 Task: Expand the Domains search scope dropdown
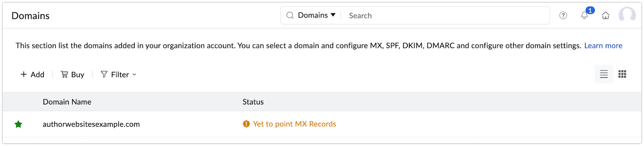316,15
